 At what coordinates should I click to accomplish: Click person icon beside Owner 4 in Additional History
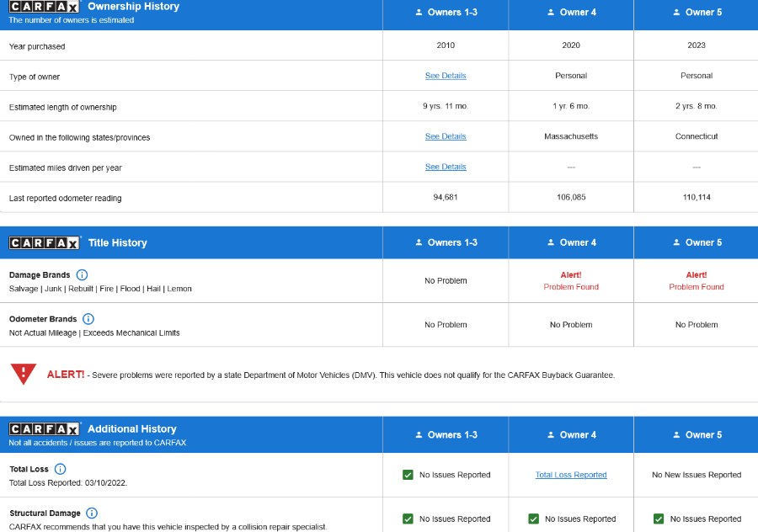[551, 435]
